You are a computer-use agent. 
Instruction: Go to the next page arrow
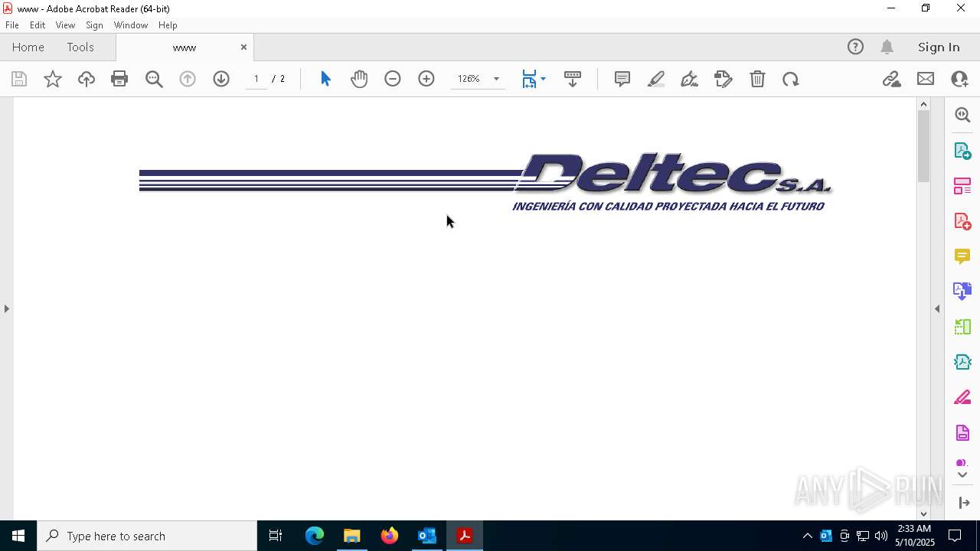point(221,79)
